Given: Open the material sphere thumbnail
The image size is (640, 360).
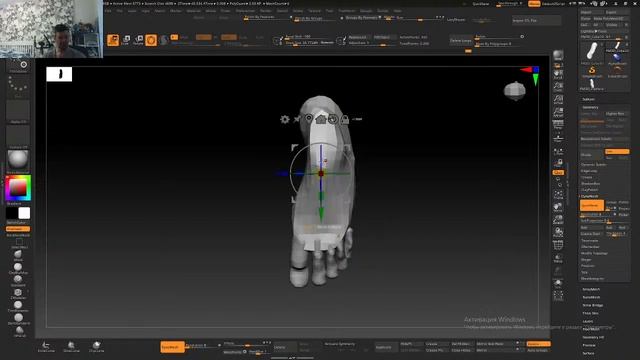Looking at the screenshot, I should [18, 160].
